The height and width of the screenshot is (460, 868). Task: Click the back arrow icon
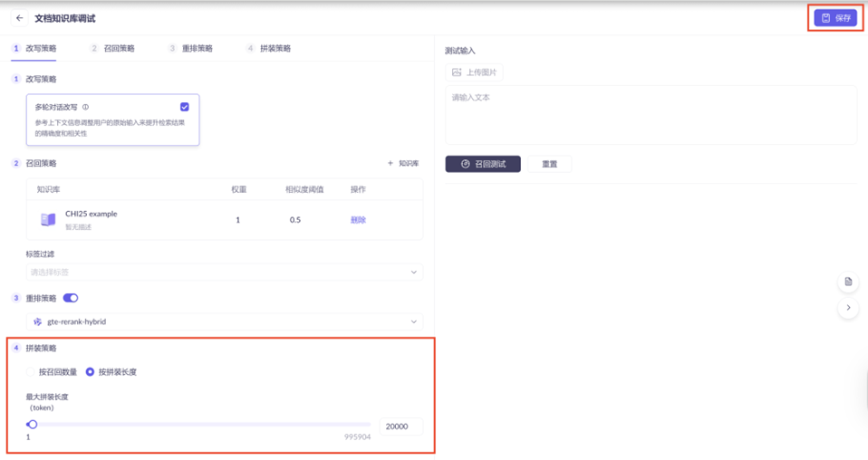[19, 18]
